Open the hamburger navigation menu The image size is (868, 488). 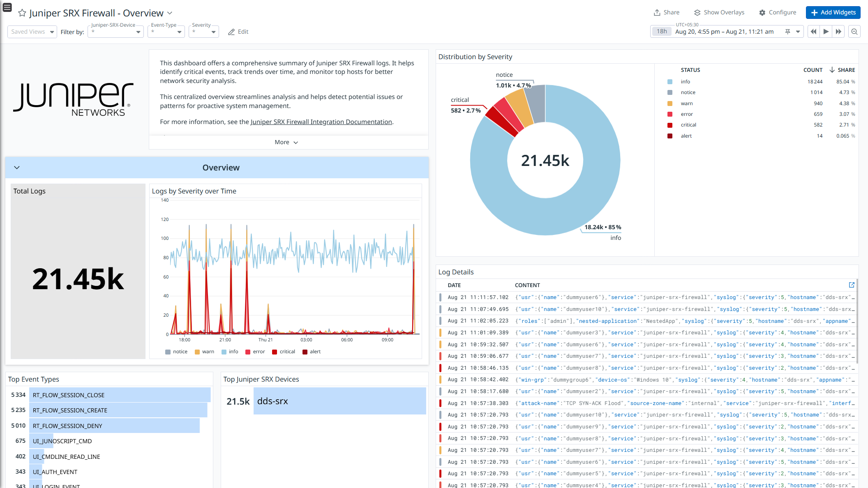(7, 7)
